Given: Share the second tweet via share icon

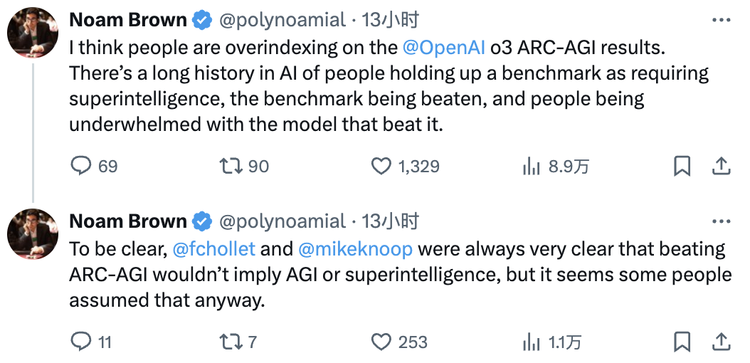Looking at the screenshot, I should (x=721, y=341).
